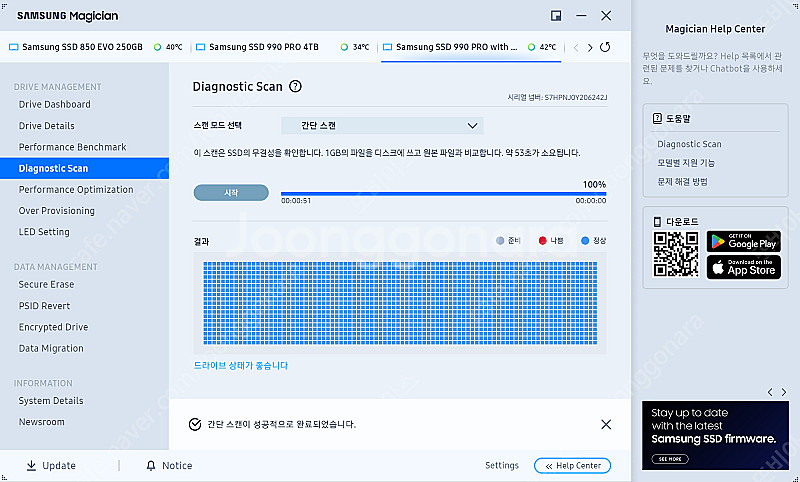
Task: Open System Details
Action: pyautogui.click(x=51, y=401)
